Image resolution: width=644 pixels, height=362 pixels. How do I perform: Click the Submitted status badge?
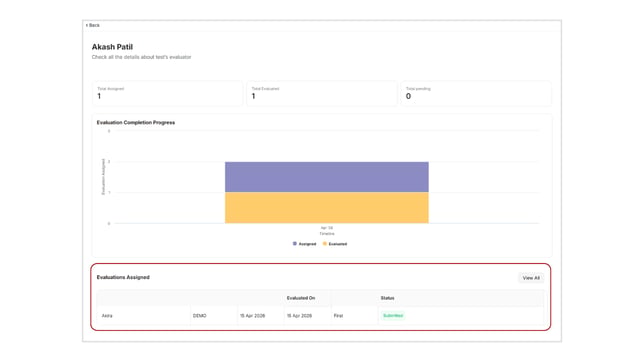click(x=393, y=316)
